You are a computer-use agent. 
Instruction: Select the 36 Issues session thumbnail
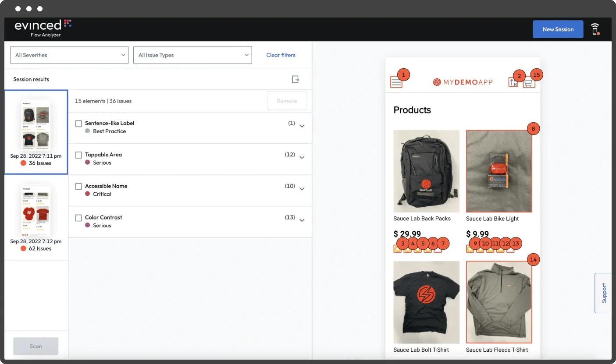pyautogui.click(x=36, y=131)
